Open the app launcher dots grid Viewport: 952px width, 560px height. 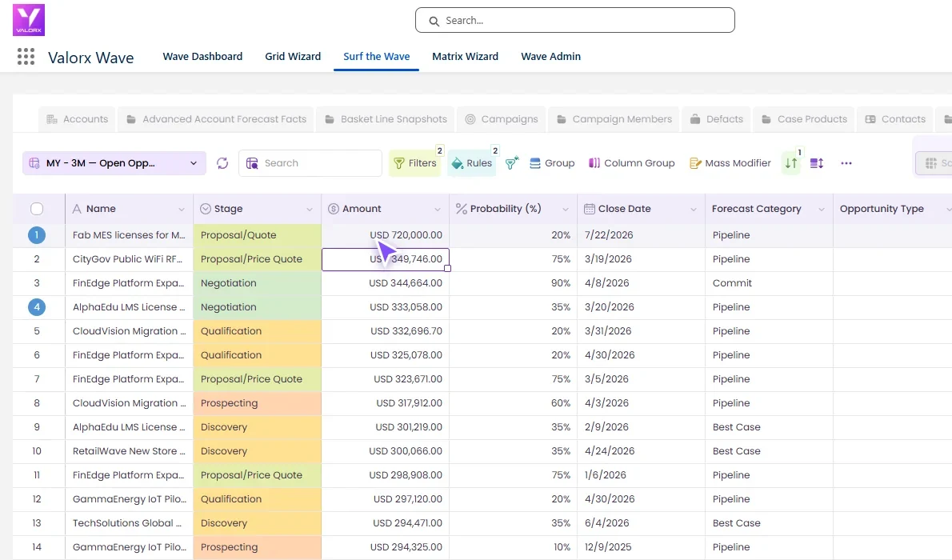tap(26, 57)
